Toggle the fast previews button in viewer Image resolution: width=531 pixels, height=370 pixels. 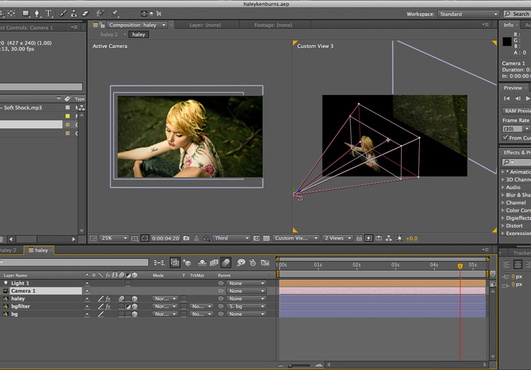coord(369,238)
